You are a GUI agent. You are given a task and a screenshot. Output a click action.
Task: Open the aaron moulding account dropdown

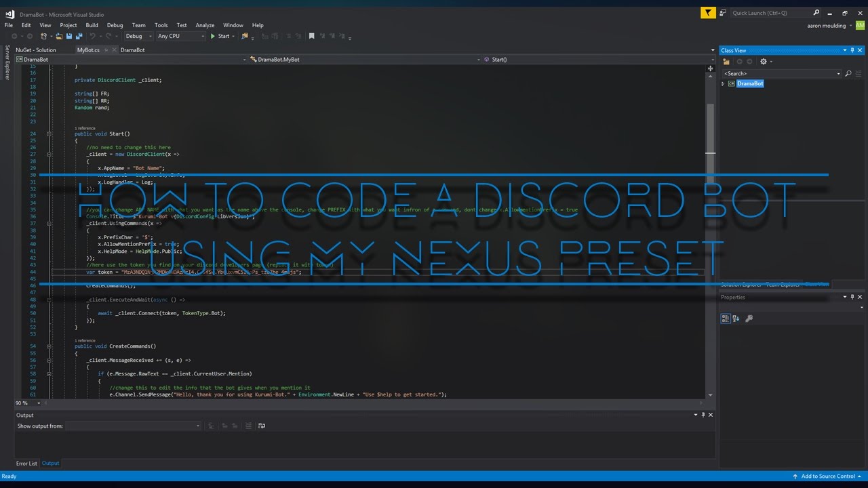[x=850, y=25]
